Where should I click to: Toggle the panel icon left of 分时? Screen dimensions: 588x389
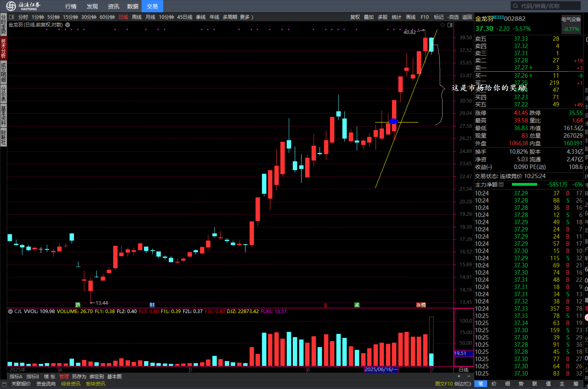click(x=11, y=17)
